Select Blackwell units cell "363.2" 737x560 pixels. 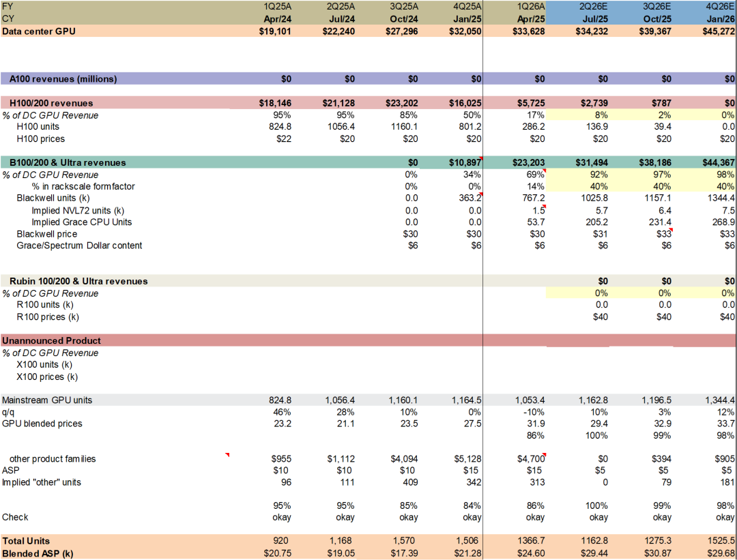point(470,198)
